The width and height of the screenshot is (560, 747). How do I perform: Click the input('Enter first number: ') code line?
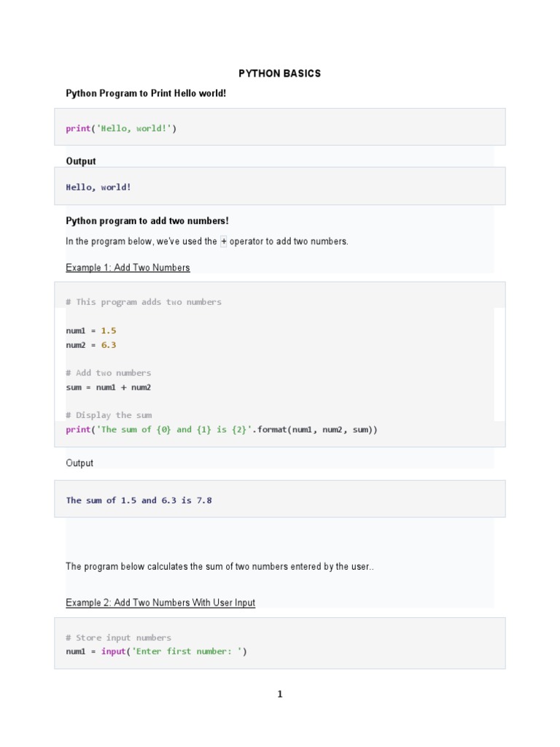point(157,651)
